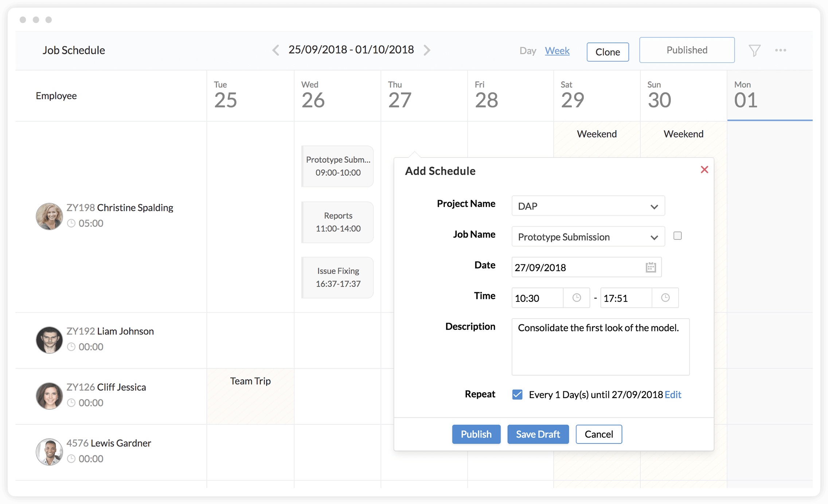Click Christine Spalding's avatar
Image resolution: width=828 pixels, height=504 pixels.
(x=49, y=216)
